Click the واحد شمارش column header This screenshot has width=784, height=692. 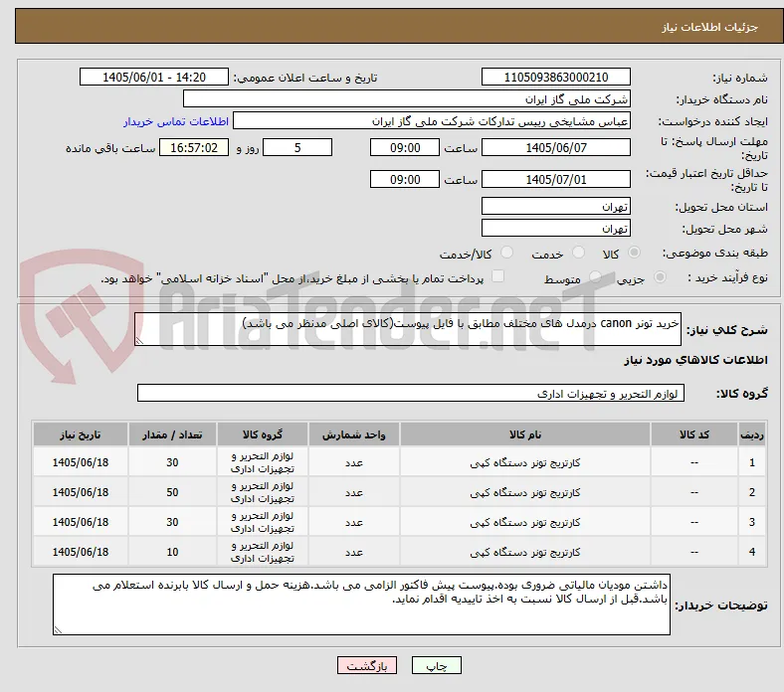click(353, 434)
